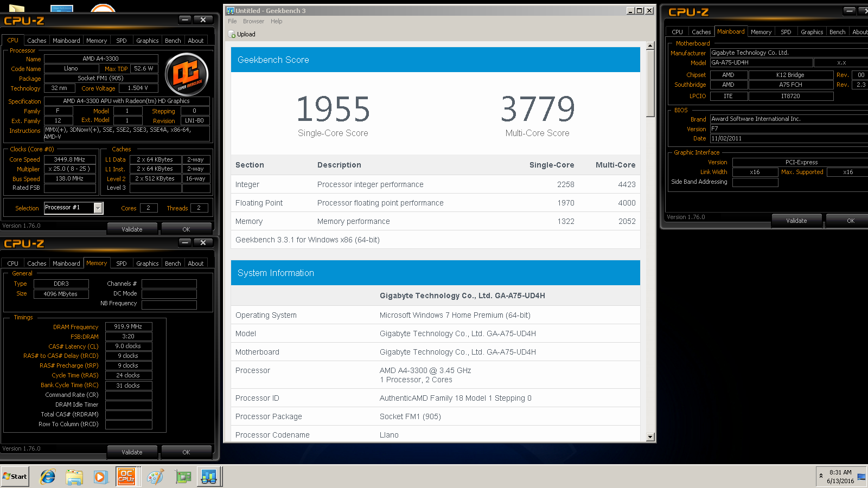
Task: Click the CPU Name field AMD A4-3300
Action: pos(101,59)
